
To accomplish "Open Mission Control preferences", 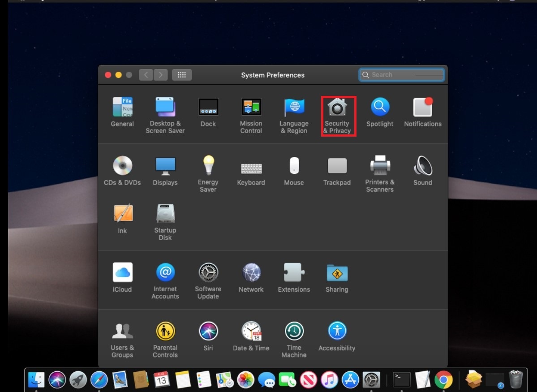I will [x=251, y=116].
